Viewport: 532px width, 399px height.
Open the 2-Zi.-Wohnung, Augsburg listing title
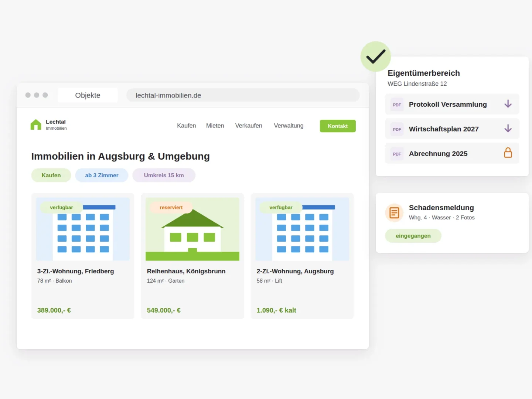pyautogui.click(x=295, y=271)
